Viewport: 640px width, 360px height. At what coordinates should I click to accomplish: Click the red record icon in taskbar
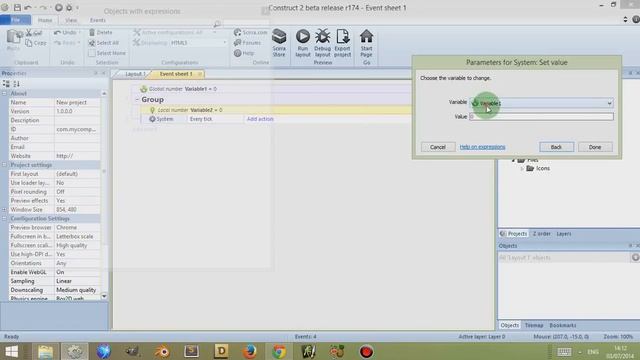[366, 351]
